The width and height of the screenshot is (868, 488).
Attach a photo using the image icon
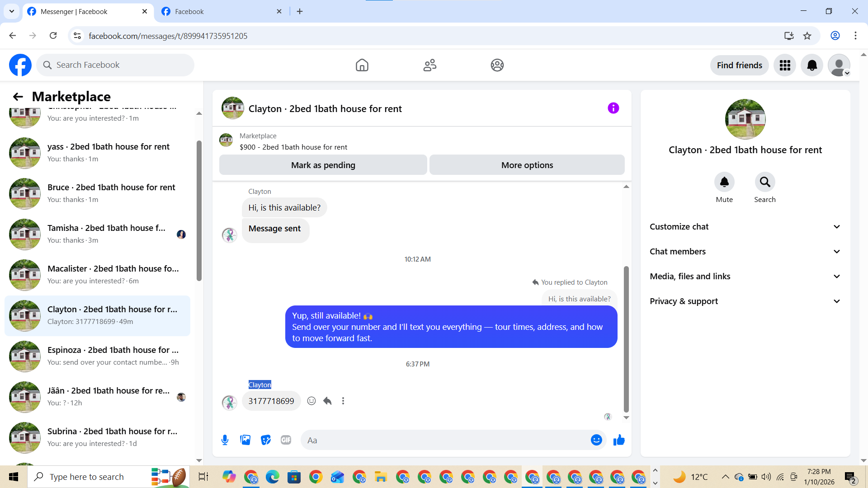(x=245, y=440)
